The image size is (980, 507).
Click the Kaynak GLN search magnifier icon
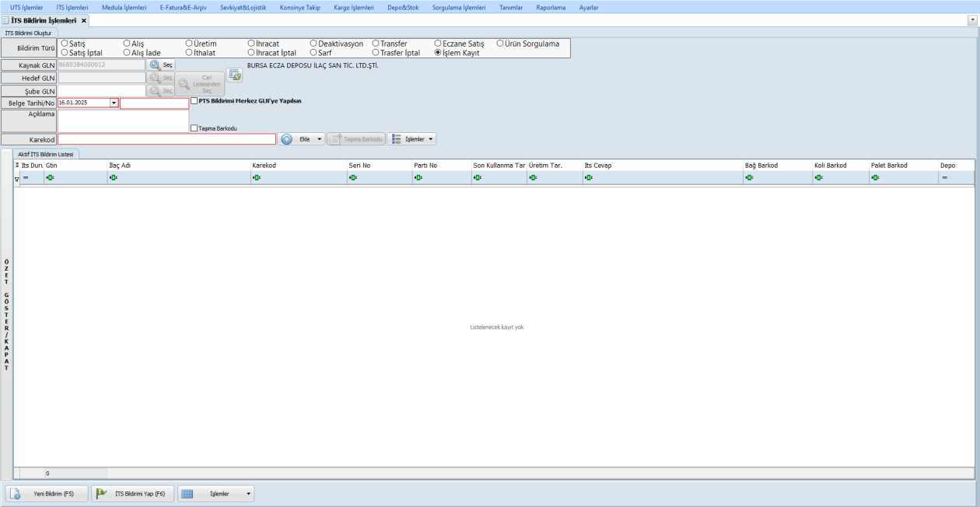pos(155,65)
